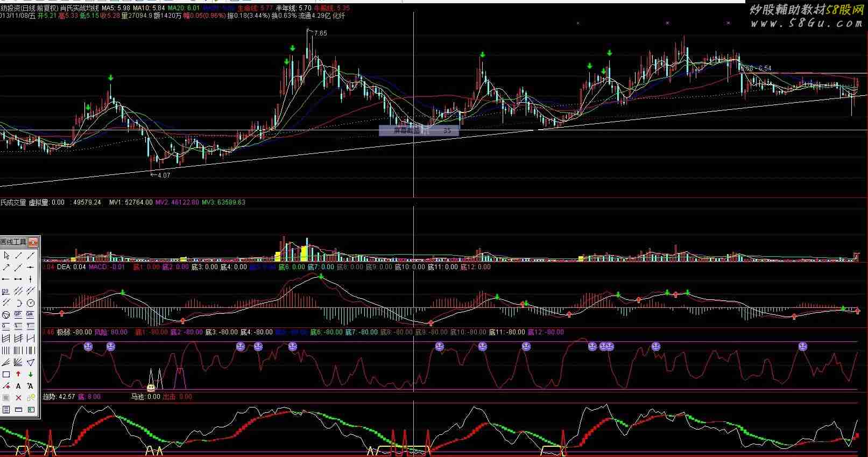The height and width of the screenshot is (457, 868).
Task: Choose the red X delete tool
Action: (18, 398)
